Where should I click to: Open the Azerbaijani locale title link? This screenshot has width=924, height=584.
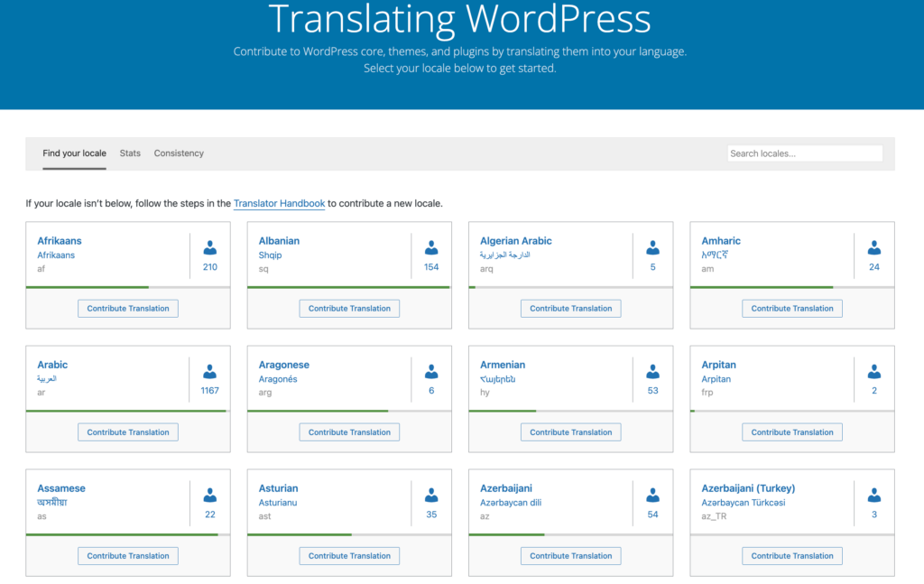505,488
